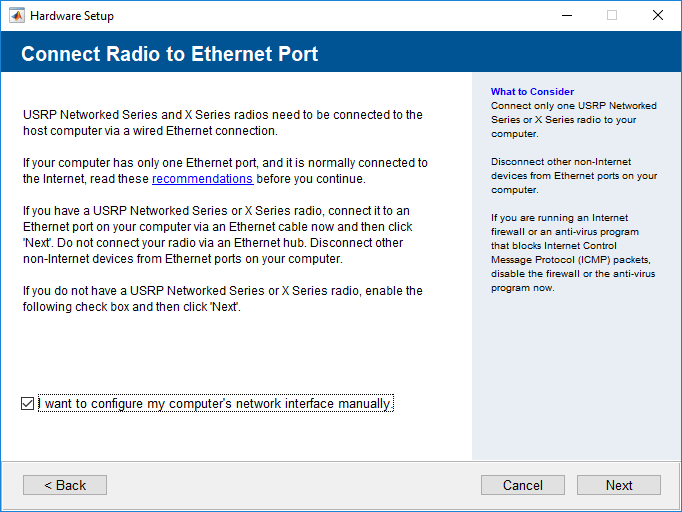
Task: Uncheck the manual network configuration checkbox
Action: point(27,404)
